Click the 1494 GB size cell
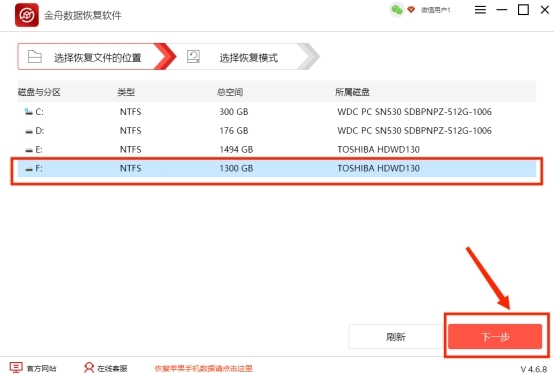Image resolution: width=554 pixels, height=376 pixels. (x=236, y=150)
